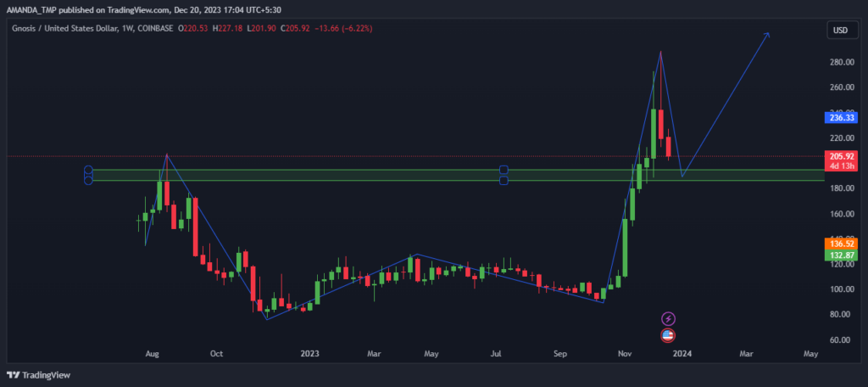
Task: Click the open value O220.53
Action: click(x=192, y=28)
